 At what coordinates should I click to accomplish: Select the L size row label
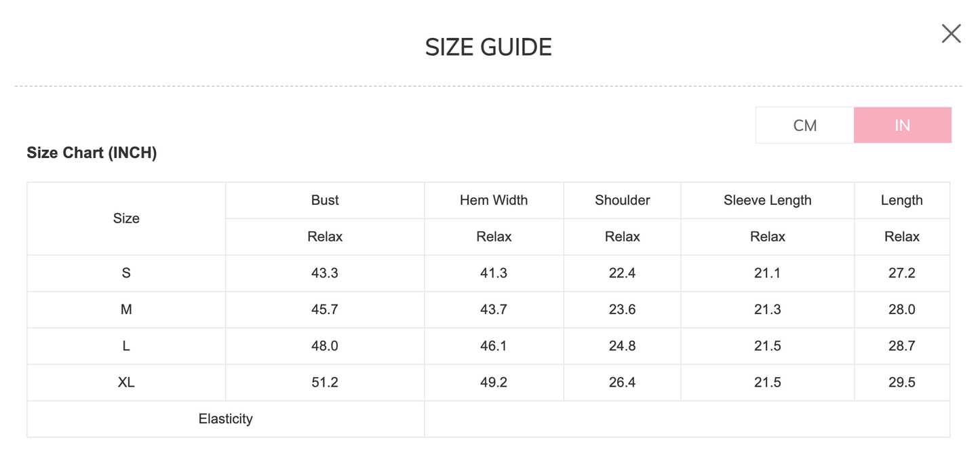click(x=126, y=346)
